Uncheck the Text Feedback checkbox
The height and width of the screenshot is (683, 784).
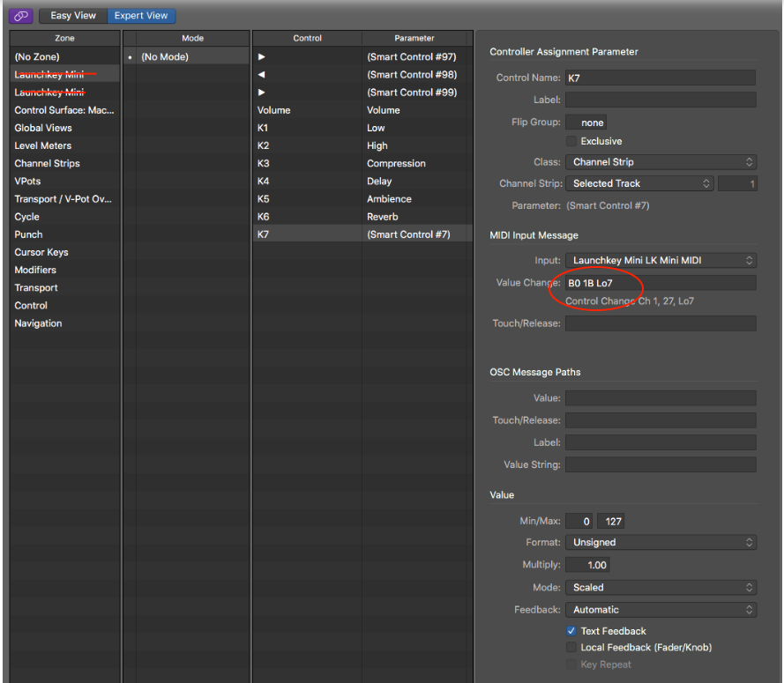point(571,630)
